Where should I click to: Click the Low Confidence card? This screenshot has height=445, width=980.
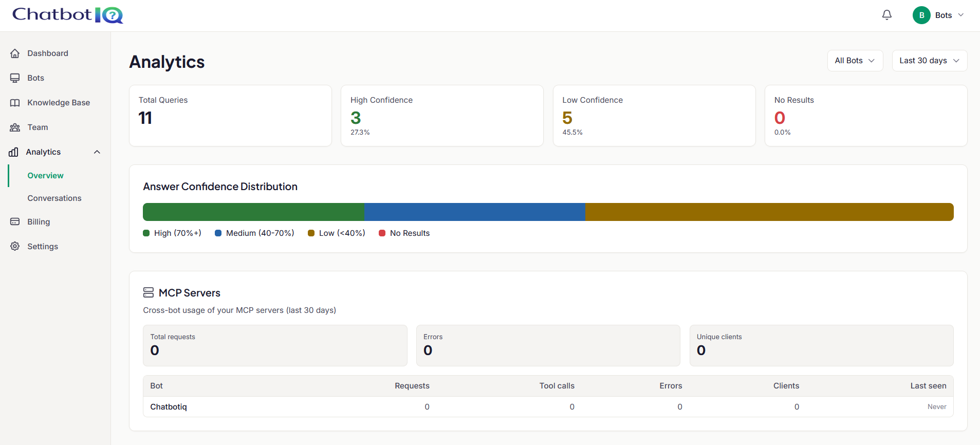654,116
